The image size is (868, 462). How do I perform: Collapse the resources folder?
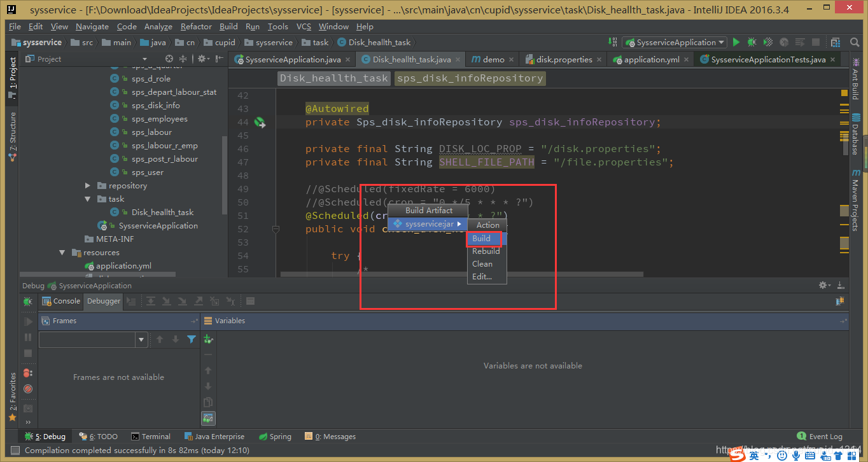point(62,253)
